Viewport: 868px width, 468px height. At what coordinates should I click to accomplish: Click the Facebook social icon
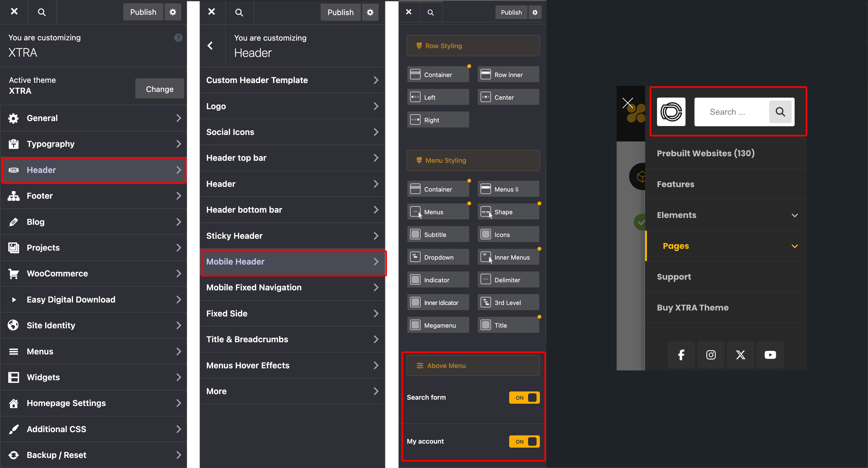pos(681,355)
